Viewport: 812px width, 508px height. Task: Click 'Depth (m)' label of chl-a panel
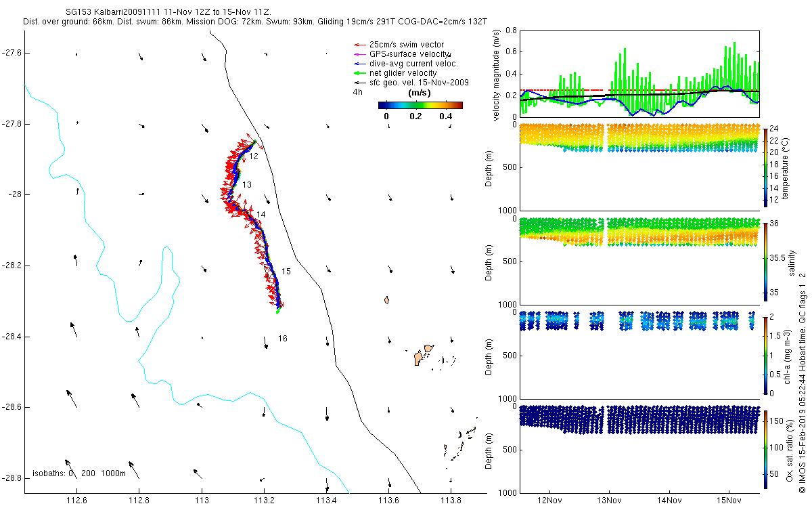pyautogui.click(x=489, y=356)
